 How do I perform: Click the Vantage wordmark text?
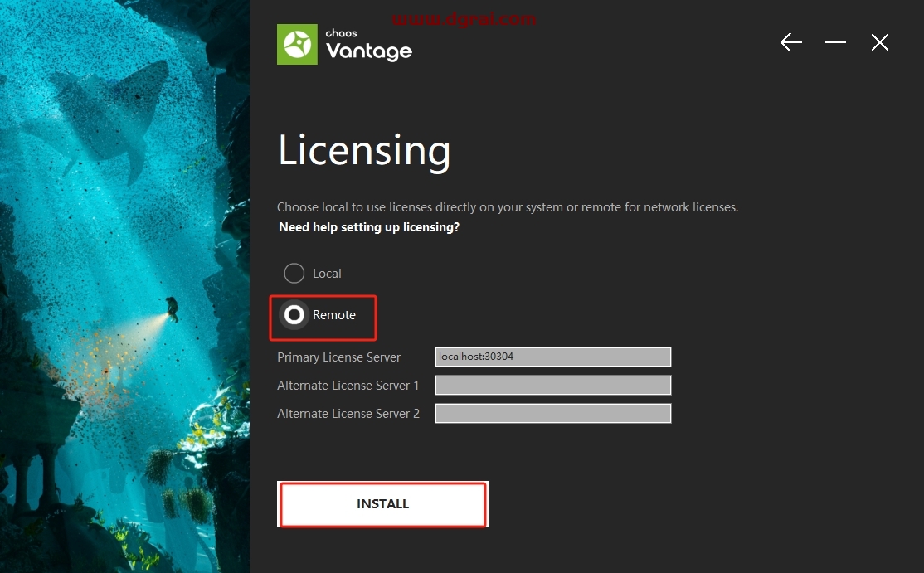click(x=368, y=51)
